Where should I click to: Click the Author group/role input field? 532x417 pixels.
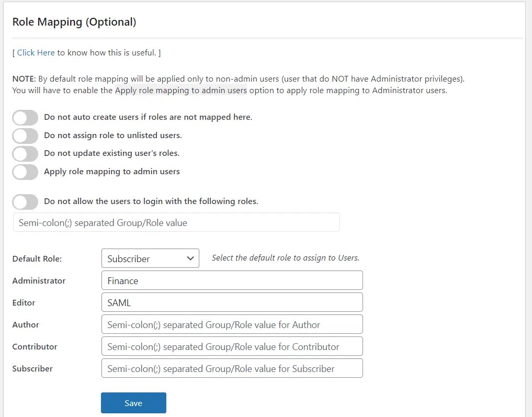(x=232, y=324)
